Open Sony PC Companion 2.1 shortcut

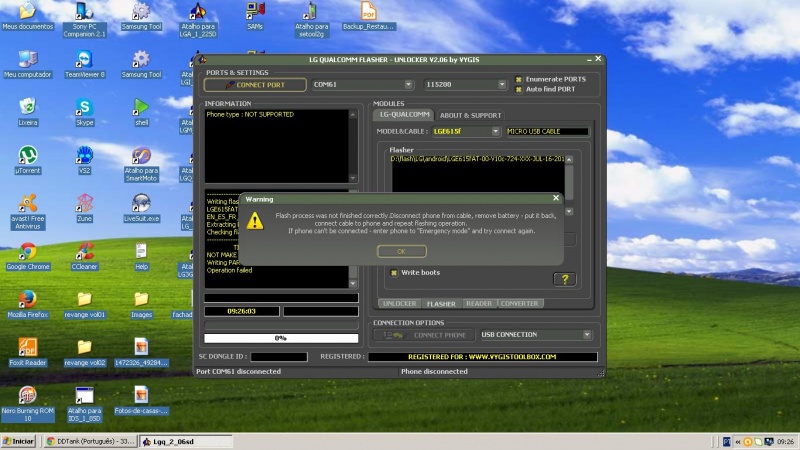click(84, 19)
